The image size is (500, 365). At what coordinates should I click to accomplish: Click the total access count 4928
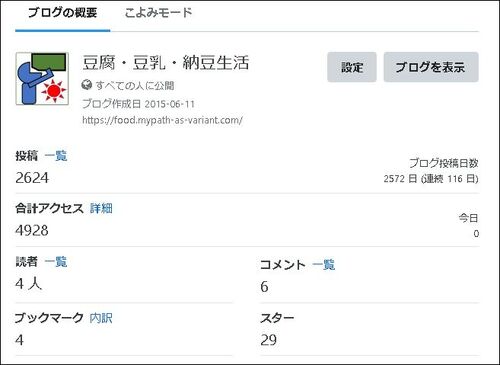[32, 230]
